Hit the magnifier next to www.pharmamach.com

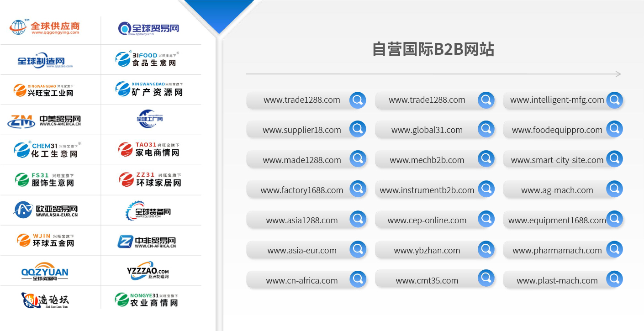pos(615,250)
